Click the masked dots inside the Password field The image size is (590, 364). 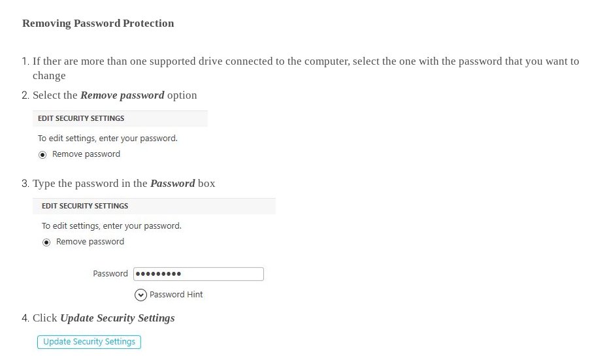(158, 274)
